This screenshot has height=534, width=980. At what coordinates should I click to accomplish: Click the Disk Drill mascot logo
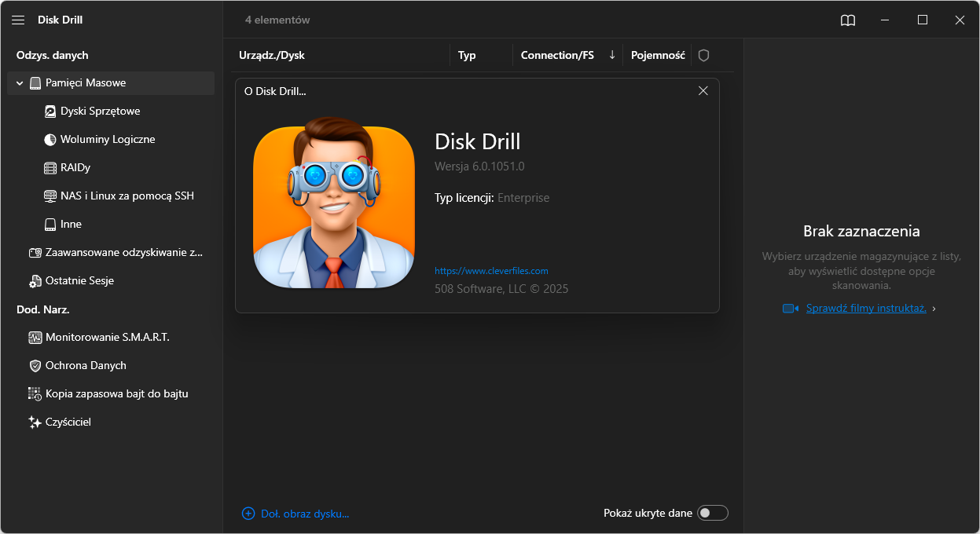click(x=334, y=203)
